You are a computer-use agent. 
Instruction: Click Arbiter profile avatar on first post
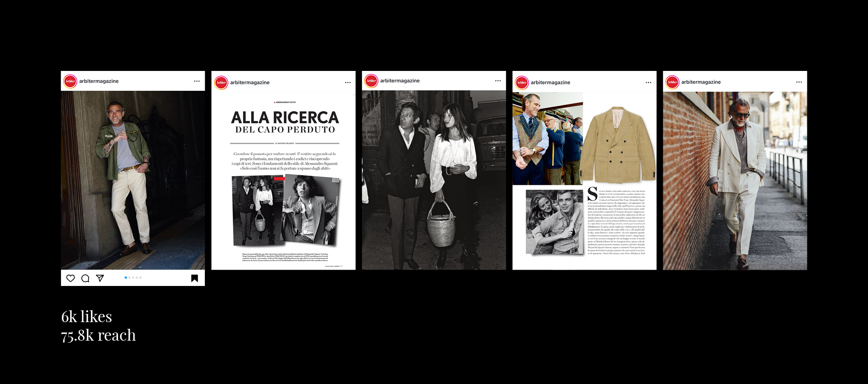click(70, 81)
